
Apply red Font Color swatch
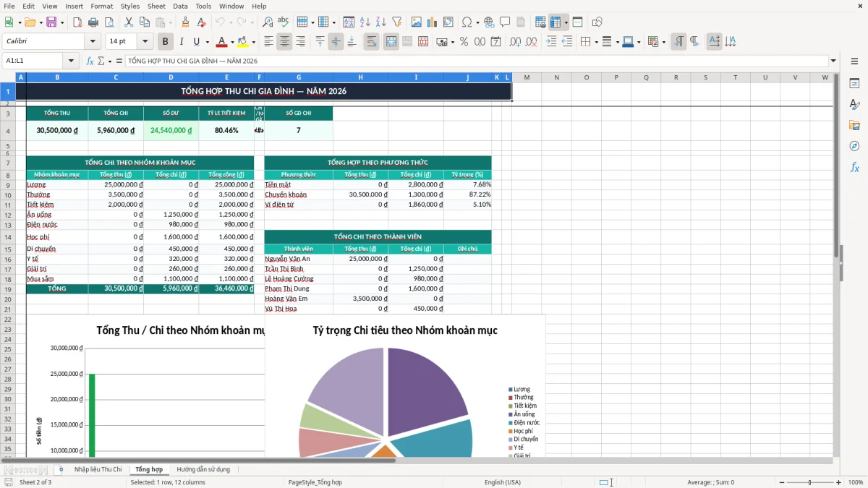tap(222, 42)
